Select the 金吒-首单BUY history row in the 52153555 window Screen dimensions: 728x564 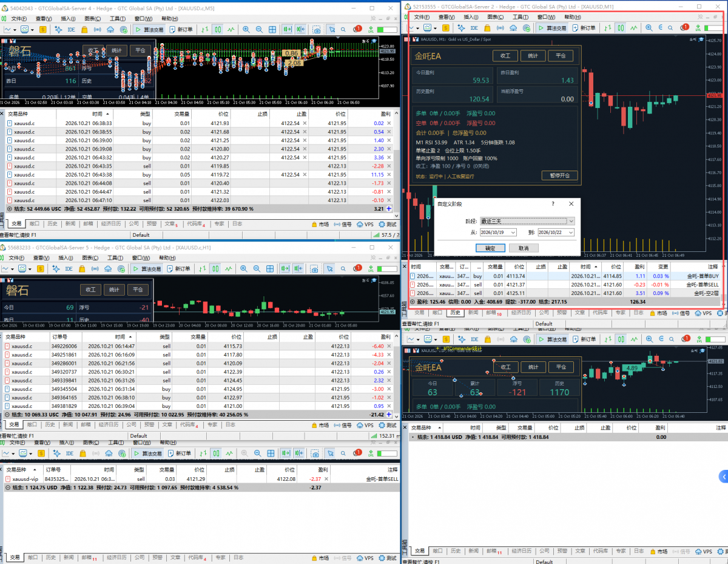pos(564,276)
